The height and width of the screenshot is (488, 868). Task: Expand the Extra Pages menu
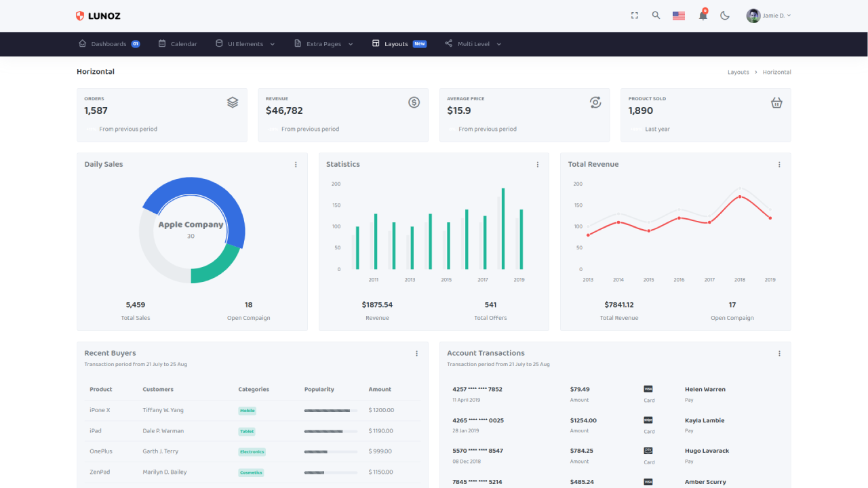point(323,43)
